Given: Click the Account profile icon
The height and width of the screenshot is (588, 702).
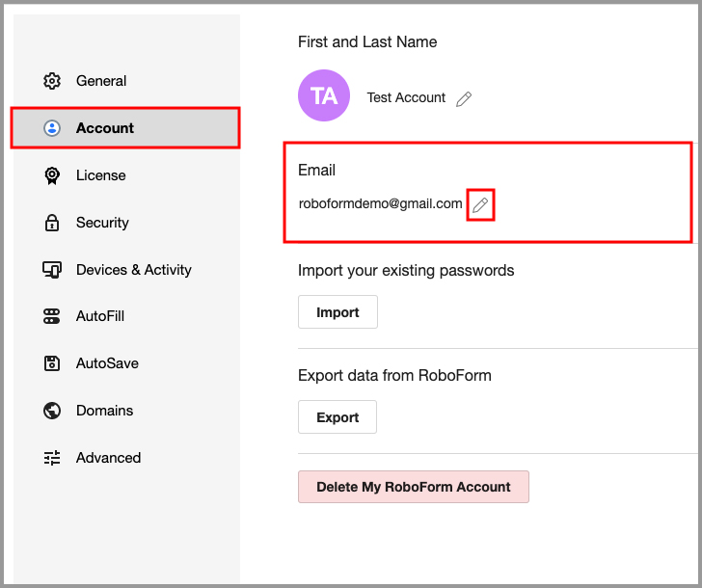Looking at the screenshot, I should tap(52, 128).
